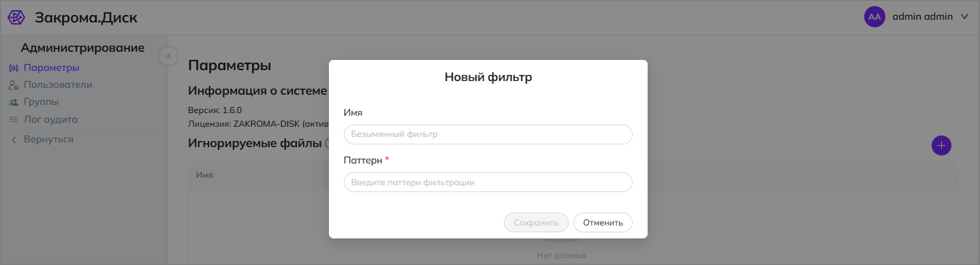Add a filter with the purple plus button
This screenshot has width=980, height=265.
[941, 145]
